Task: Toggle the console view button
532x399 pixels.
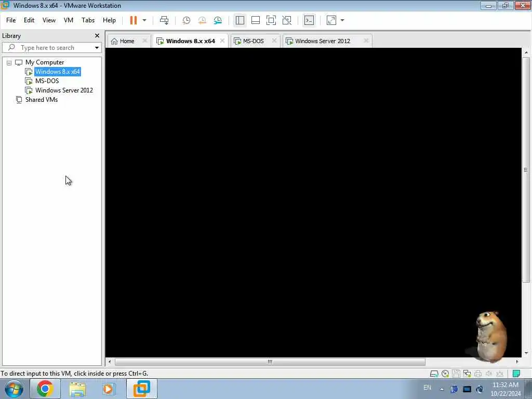Action: (309, 20)
